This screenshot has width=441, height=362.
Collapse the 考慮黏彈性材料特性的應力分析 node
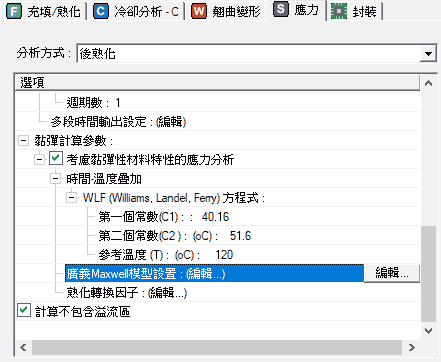pos(39,160)
